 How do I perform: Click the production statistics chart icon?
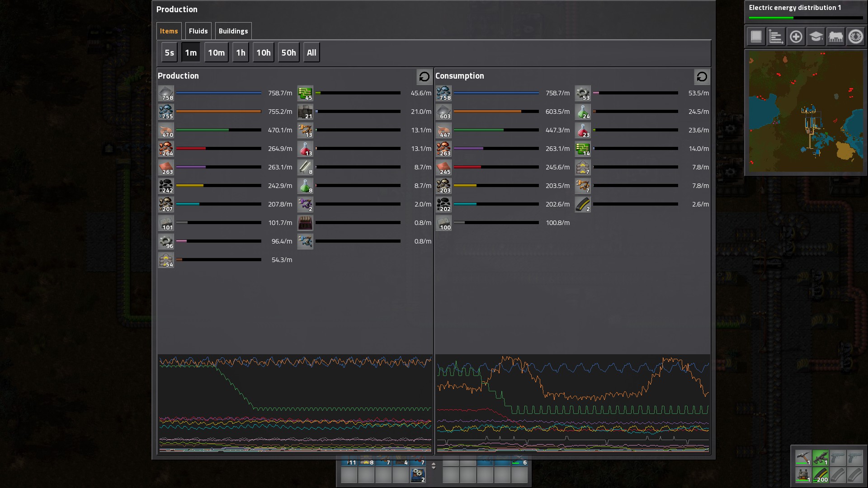tap(776, 37)
